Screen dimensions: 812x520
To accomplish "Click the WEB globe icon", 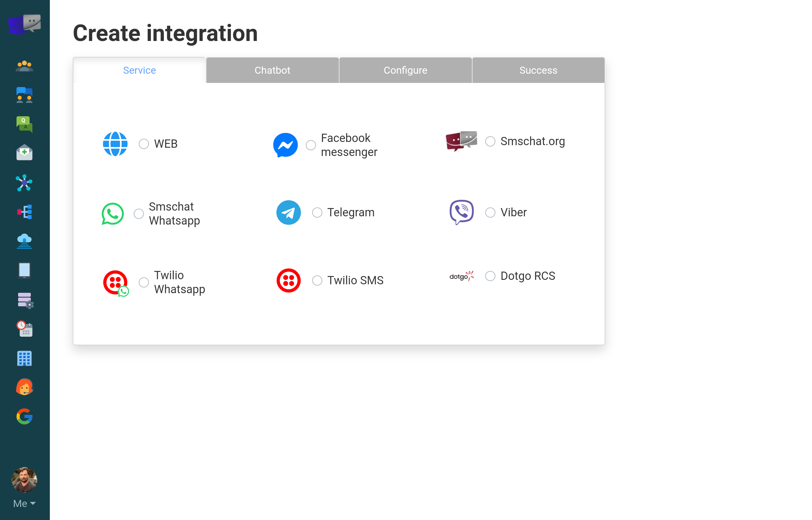I will 115,144.
